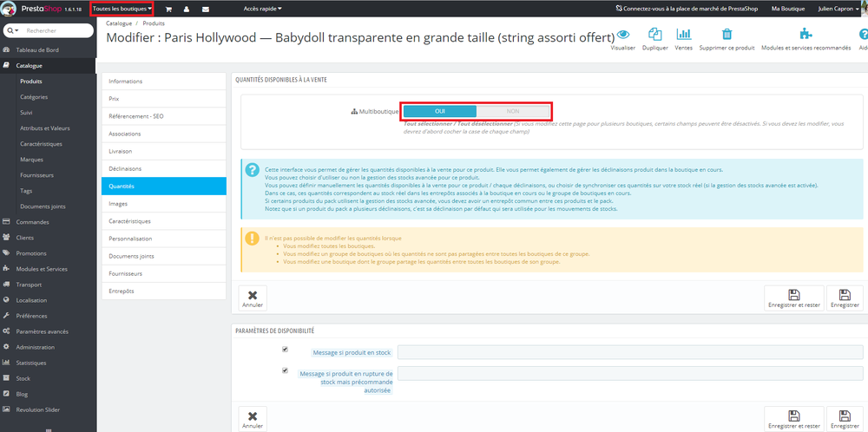
Task: Click Annuler in quantities panel
Action: point(253,298)
